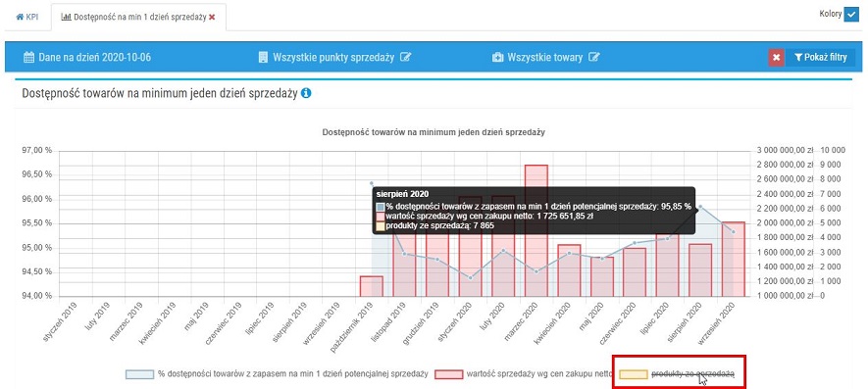Open Pokaż filtry button
This screenshot has width=868, height=389.
pos(820,57)
